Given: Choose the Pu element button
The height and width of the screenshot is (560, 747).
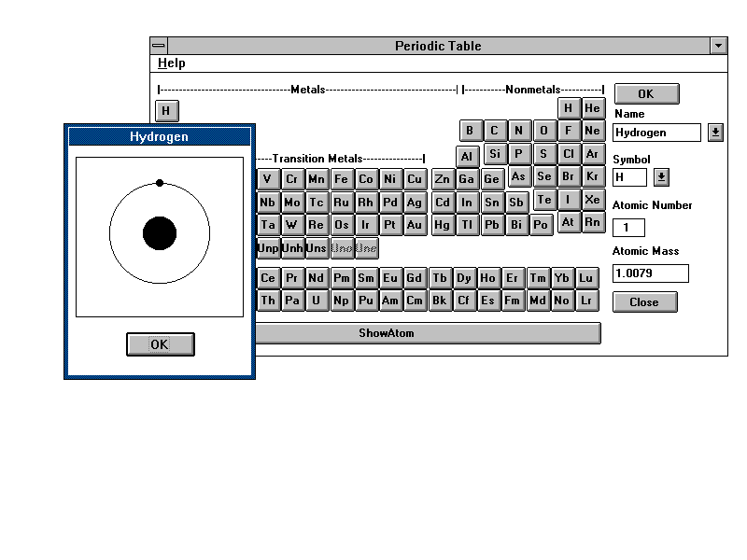Looking at the screenshot, I should (x=366, y=301).
